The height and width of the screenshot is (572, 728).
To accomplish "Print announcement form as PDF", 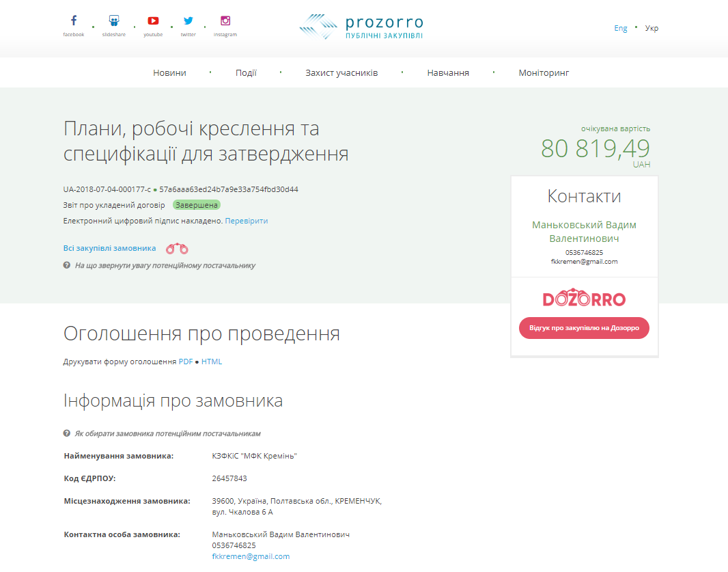I will 186,362.
